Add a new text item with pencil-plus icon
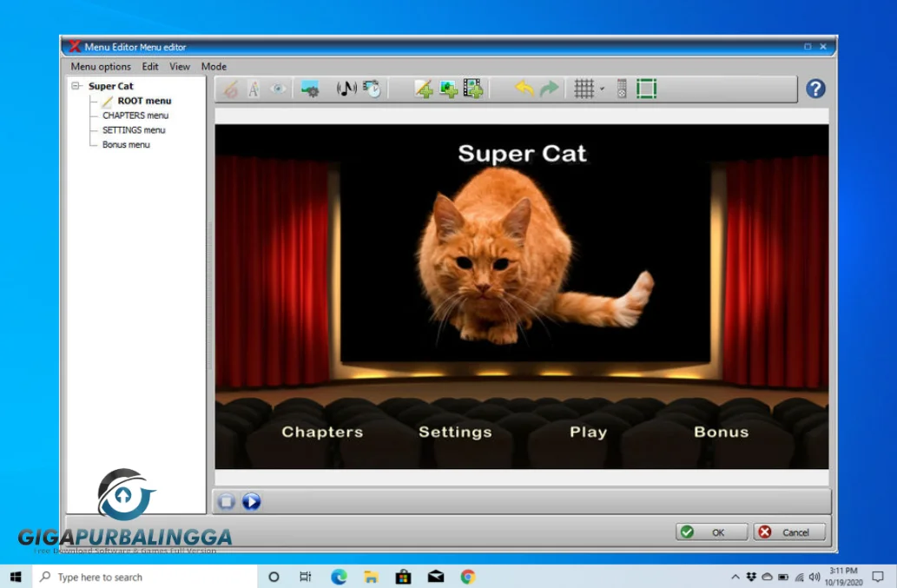The height and width of the screenshot is (588, 897). click(x=424, y=89)
